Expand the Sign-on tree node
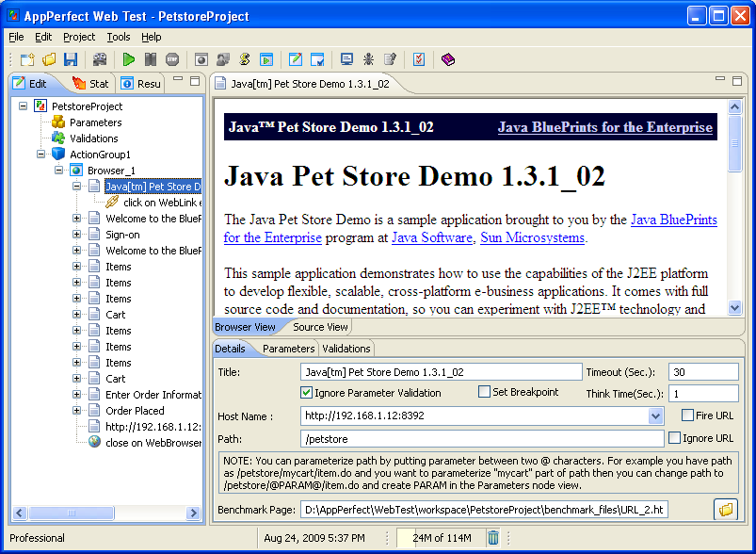Screen dimensions: 756x554 [77, 235]
